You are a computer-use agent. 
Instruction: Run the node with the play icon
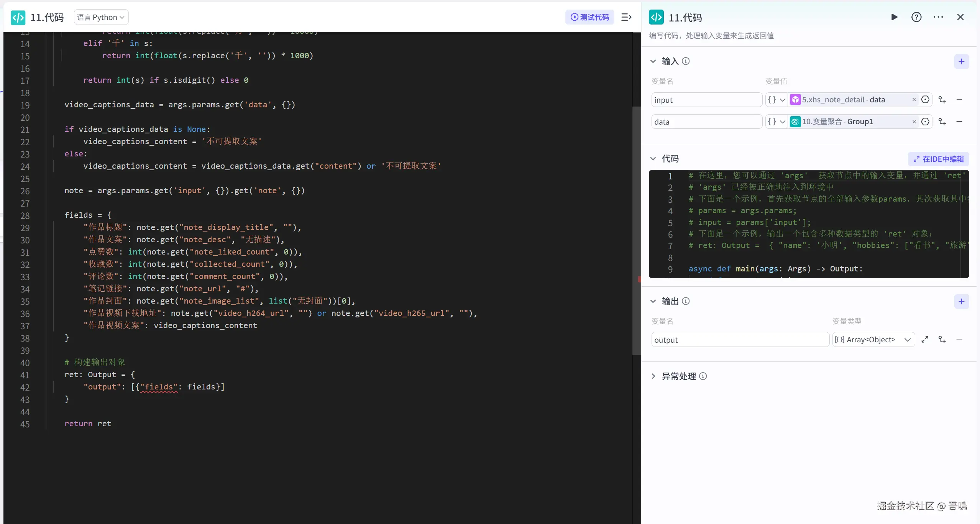click(894, 17)
